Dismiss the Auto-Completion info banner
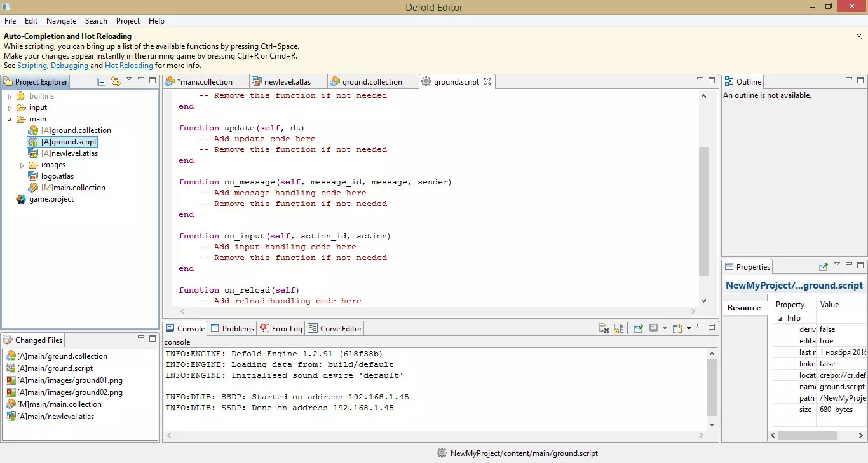868x463 pixels. tap(859, 37)
